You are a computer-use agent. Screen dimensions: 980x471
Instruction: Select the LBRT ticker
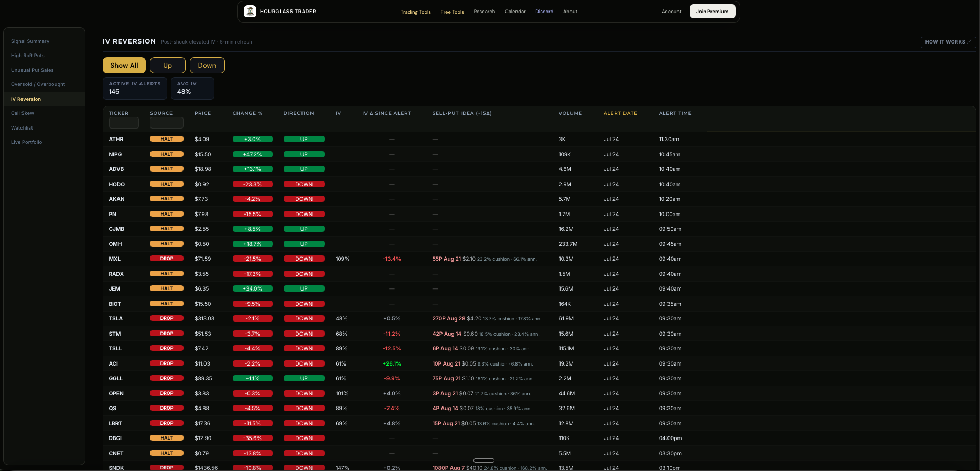(115, 424)
